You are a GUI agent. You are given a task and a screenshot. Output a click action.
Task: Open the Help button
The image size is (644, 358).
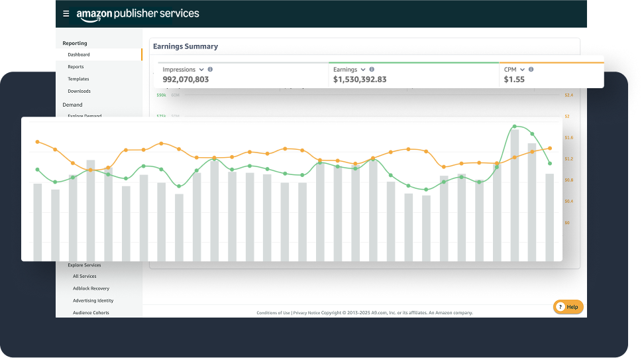click(x=568, y=307)
